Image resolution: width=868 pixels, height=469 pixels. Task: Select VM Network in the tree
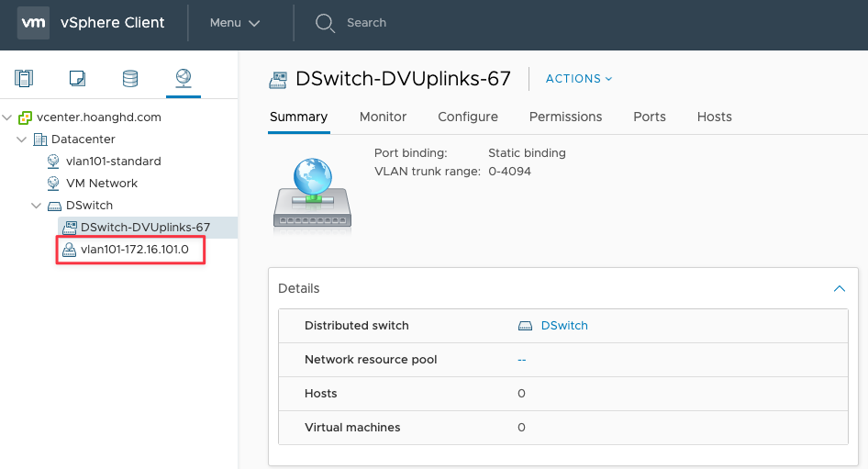click(102, 184)
